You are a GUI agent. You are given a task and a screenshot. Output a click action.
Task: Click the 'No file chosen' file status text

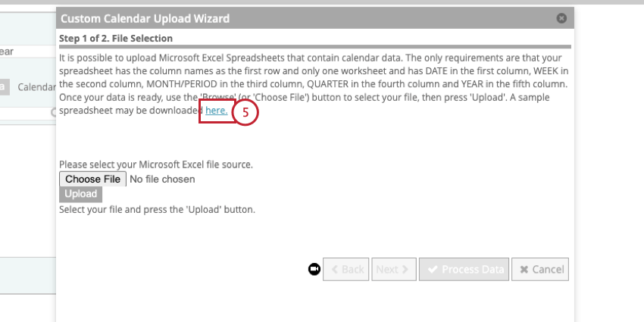[162, 180]
